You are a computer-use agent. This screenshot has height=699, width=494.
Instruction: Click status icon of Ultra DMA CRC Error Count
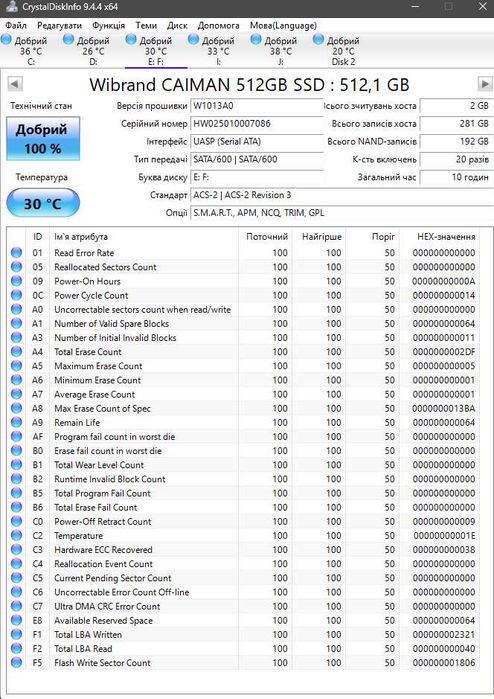[x=16, y=606]
